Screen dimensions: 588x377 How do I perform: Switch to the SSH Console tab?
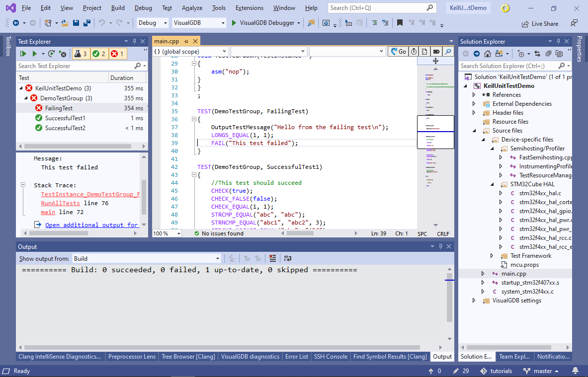[331, 357]
